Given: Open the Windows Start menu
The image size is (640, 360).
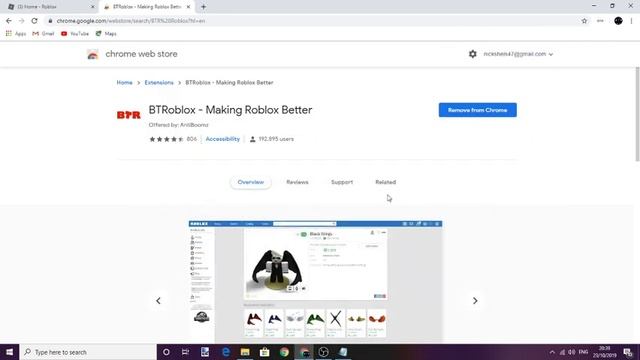Looking at the screenshot, I should (x=9, y=352).
